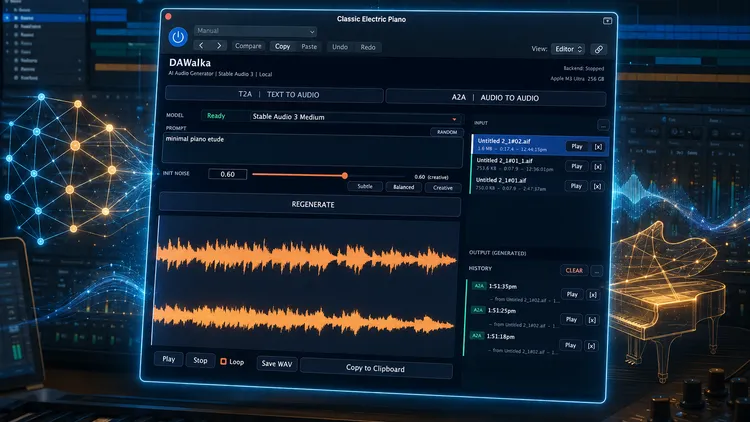
Task: Play history entry 1:51:35pm
Action: 572,294
